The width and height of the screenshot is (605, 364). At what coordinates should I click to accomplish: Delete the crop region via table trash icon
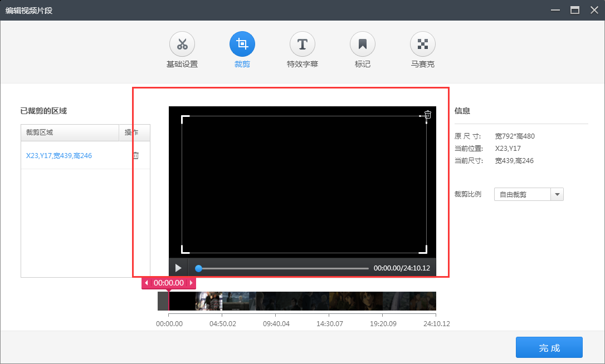click(x=135, y=155)
